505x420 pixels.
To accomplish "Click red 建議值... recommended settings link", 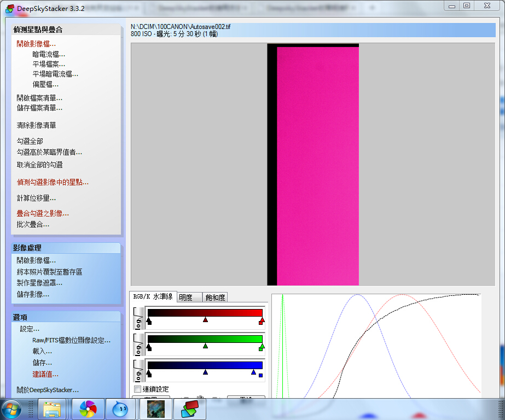I will click(x=45, y=374).
